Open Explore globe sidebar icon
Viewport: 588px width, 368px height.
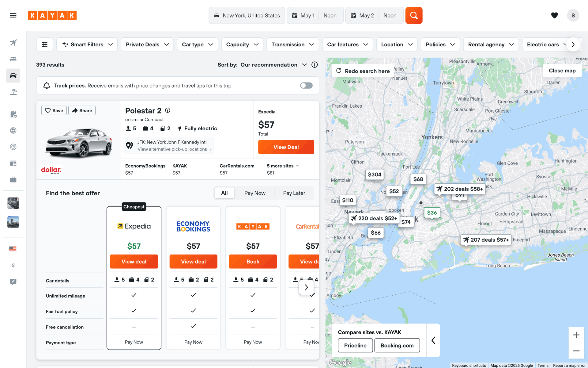(13, 130)
